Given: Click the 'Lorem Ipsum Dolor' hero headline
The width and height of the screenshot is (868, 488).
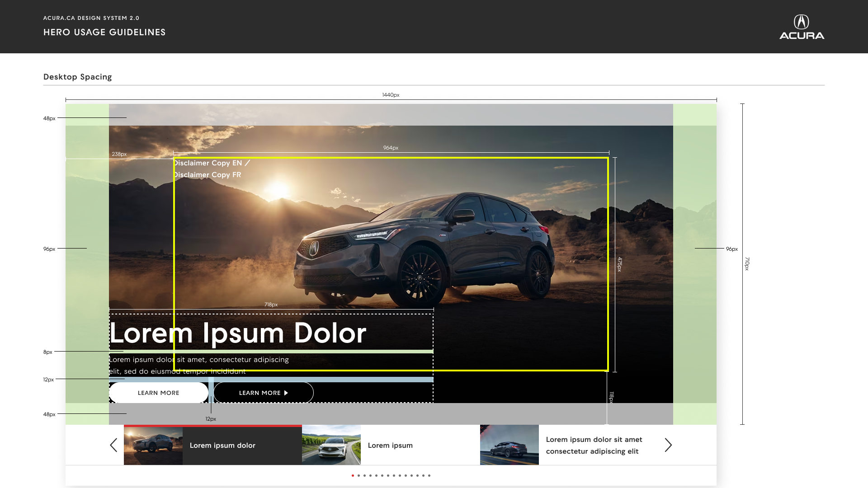Looking at the screenshot, I should [x=238, y=333].
